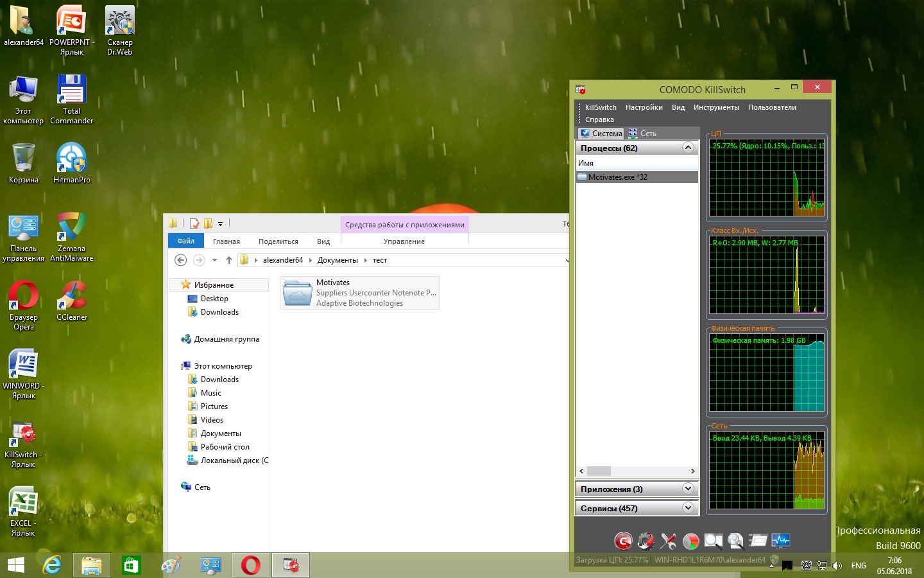The image size is (924, 578).
Task: Click Opera browser in the taskbar
Action: [x=251, y=565]
